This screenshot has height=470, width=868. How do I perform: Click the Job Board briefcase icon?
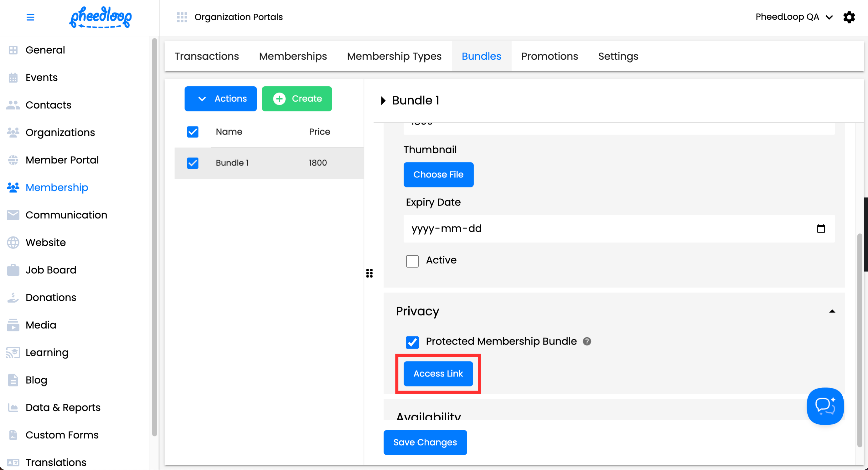[13, 270]
